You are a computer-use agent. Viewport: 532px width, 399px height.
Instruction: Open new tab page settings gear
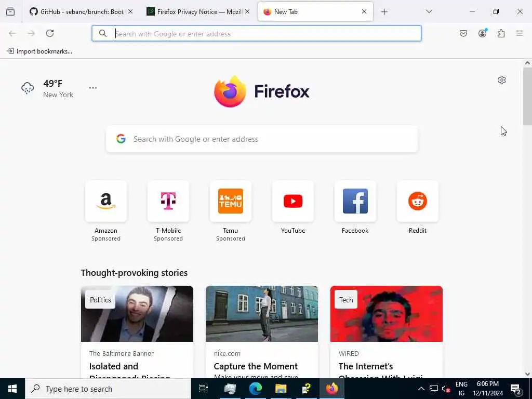pyautogui.click(x=502, y=80)
